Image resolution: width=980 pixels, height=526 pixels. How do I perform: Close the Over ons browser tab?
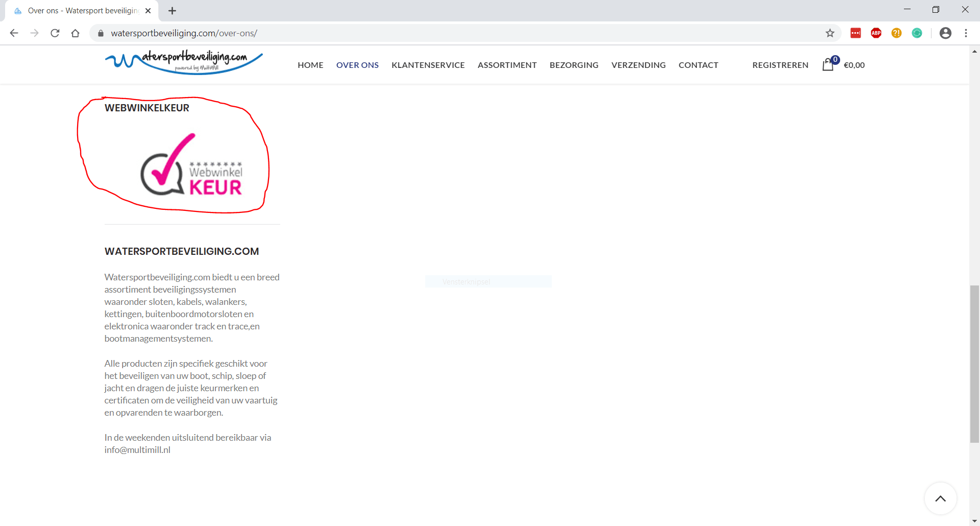pyautogui.click(x=148, y=11)
